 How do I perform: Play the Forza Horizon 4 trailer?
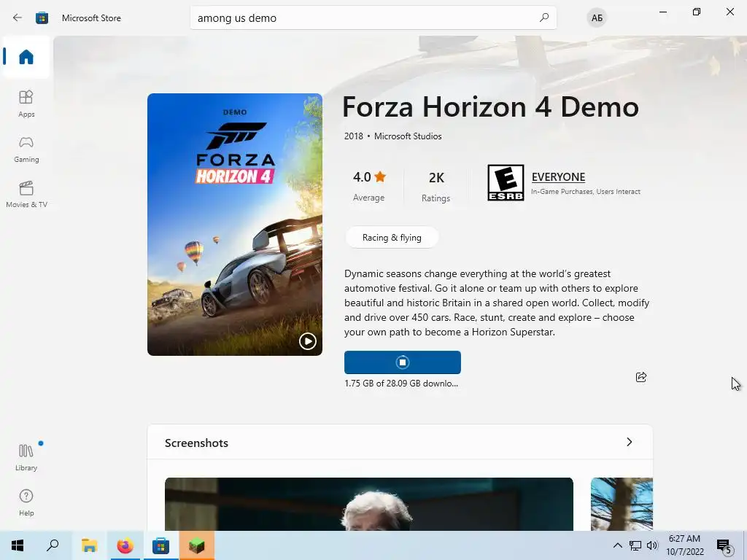(307, 341)
